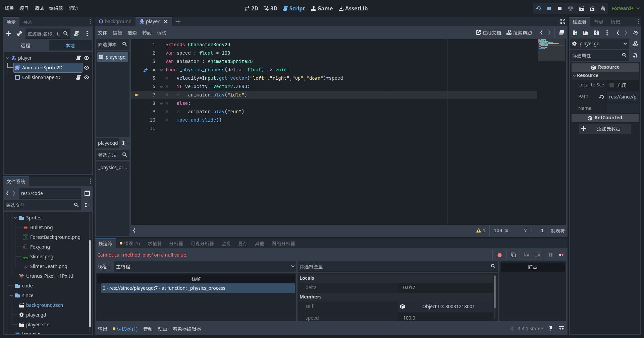Collapse the Sprites folder
644x338 pixels.
coord(15,218)
